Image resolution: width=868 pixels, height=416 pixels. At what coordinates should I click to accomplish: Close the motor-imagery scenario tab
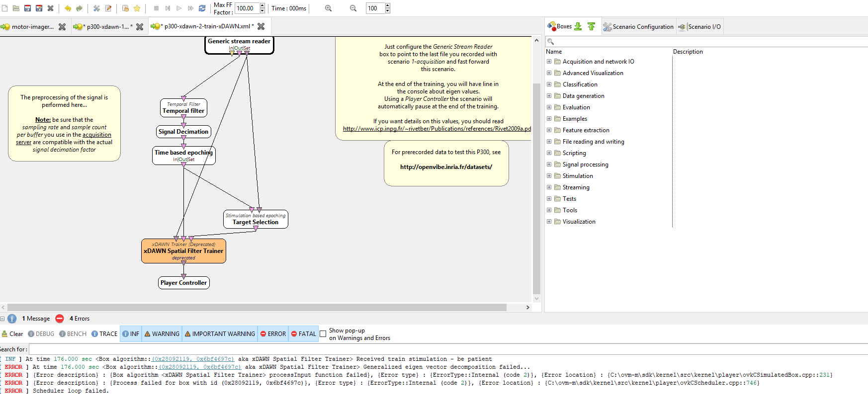click(x=62, y=27)
